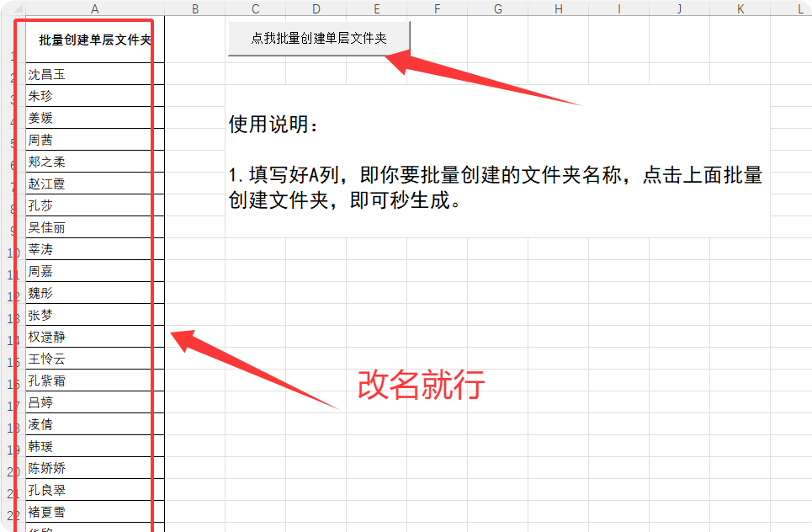Screen dimensions: 812x532
Task: Click the 点我批量创建单层文件夹 button
Action: coord(319,38)
